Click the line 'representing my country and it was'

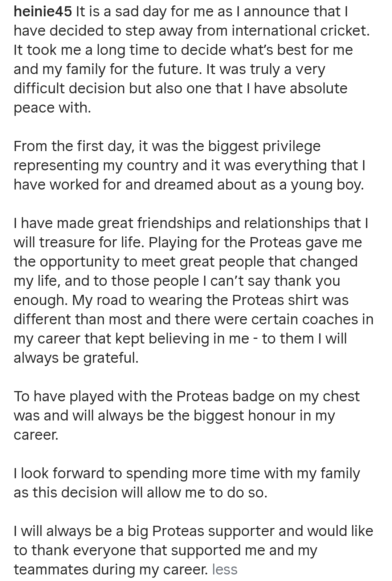coord(189,166)
